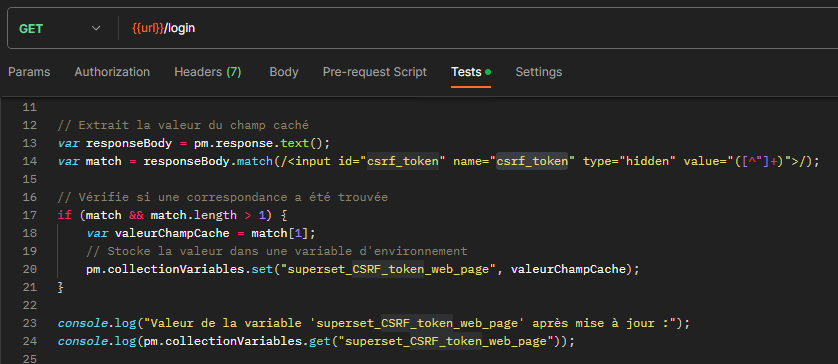Click 'match.length' in the if condition
838x364 pixels.
point(193,215)
